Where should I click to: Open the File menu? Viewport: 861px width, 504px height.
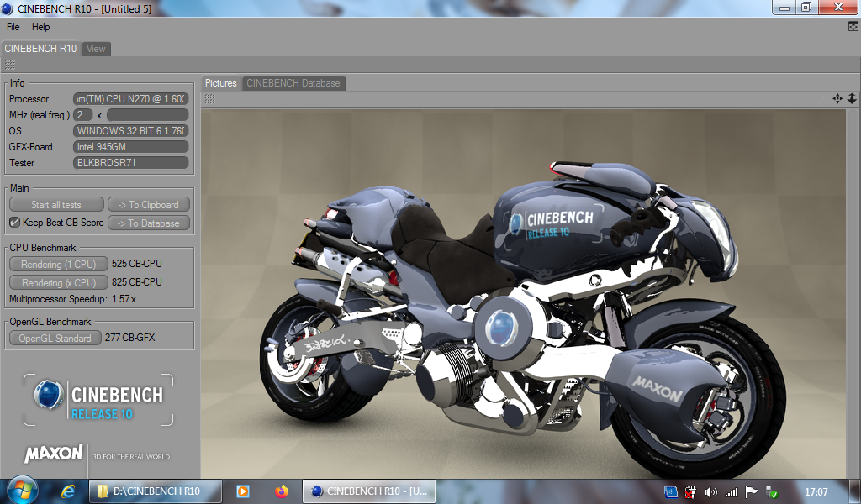click(x=13, y=27)
